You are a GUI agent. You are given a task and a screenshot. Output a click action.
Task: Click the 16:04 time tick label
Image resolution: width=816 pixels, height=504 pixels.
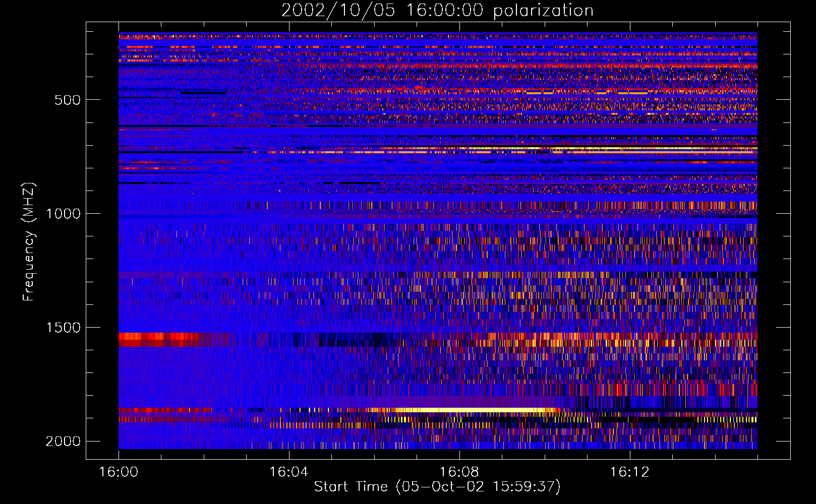(289, 472)
